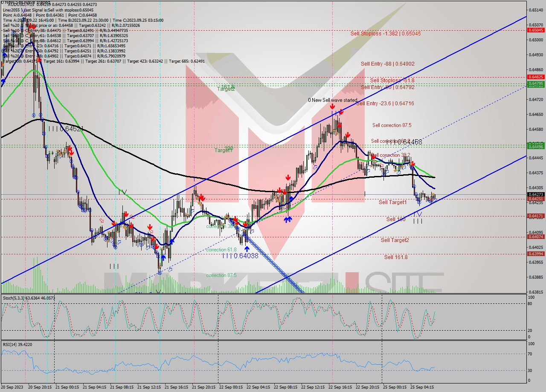Select the red 0.64171 price tag on the axis
Screen dimensions: 546x392
click(x=535, y=216)
